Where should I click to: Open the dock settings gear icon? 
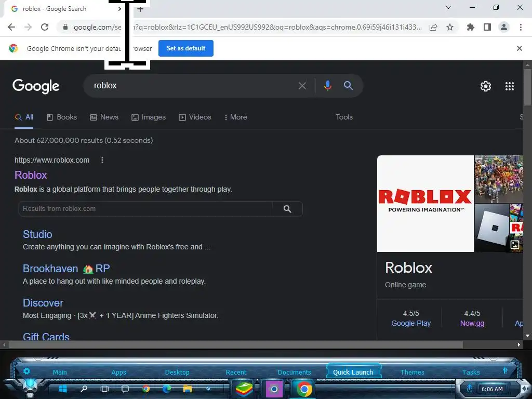tap(26, 371)
